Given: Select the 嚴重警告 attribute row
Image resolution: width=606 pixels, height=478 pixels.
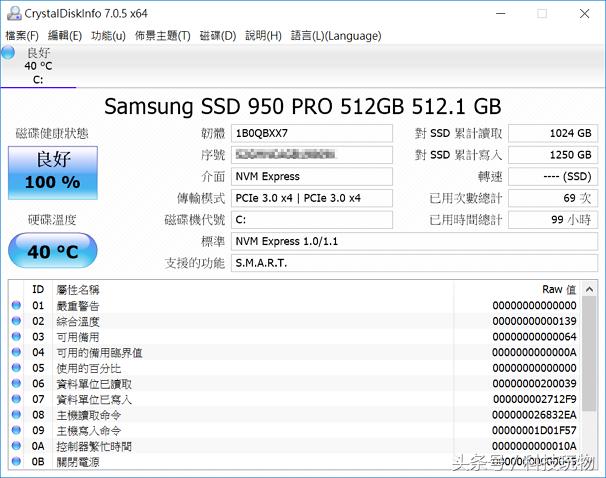Looking at the screenshot, I should tap(295, 306).
